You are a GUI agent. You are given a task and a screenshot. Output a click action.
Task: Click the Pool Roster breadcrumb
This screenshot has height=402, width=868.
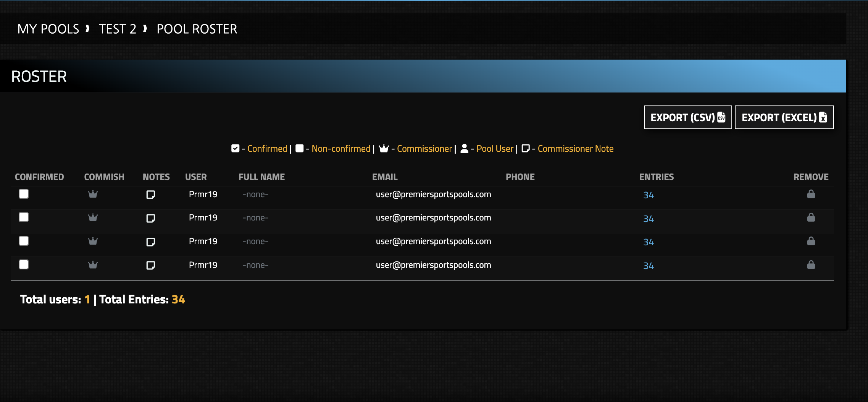point(197,29)
